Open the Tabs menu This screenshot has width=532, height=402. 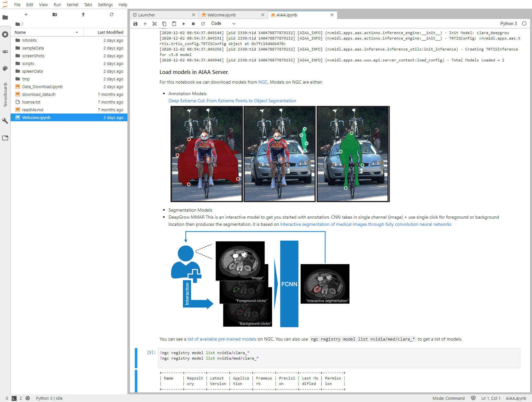click(x=88, y=5)
